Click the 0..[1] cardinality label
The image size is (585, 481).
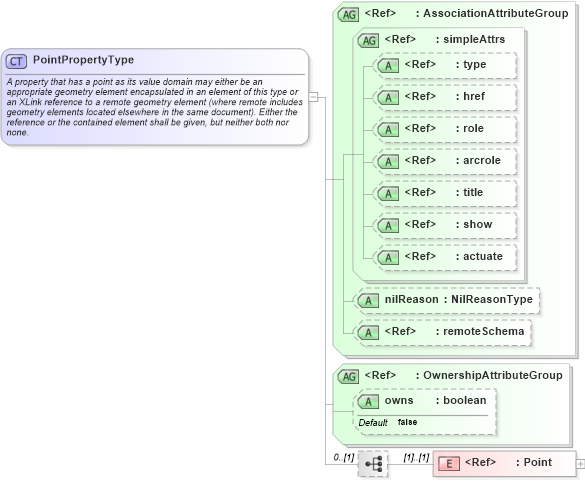(x=344, y=457)
